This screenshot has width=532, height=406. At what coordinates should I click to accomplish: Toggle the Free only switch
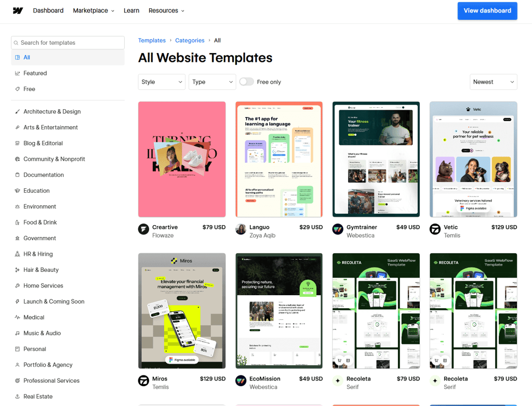point(247,82)
